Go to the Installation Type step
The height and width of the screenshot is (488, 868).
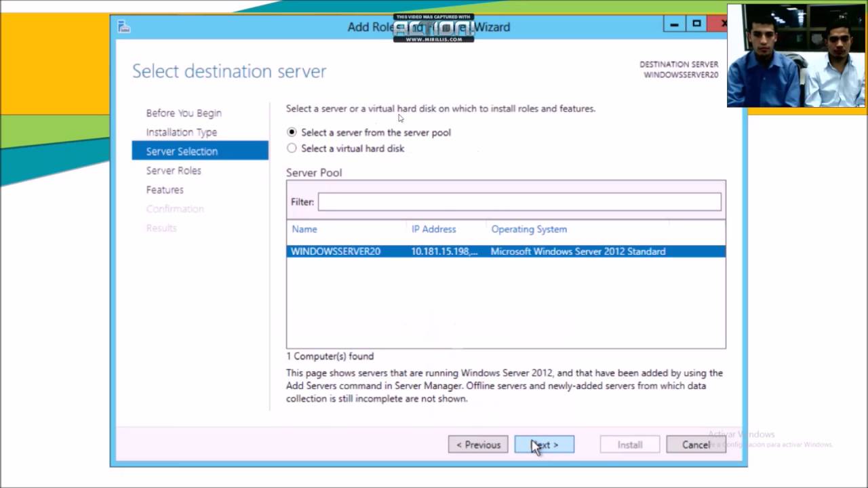click(x=182, y=132)
